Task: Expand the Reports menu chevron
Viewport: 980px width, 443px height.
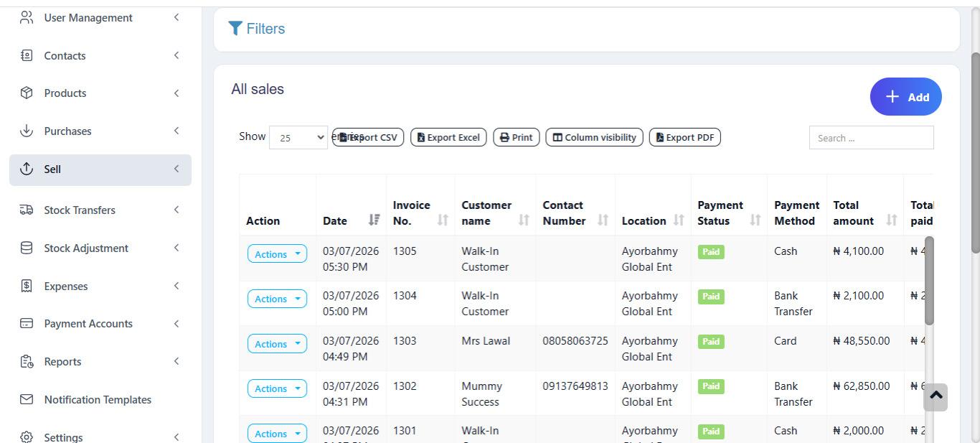Action: [x=176, y=361]
